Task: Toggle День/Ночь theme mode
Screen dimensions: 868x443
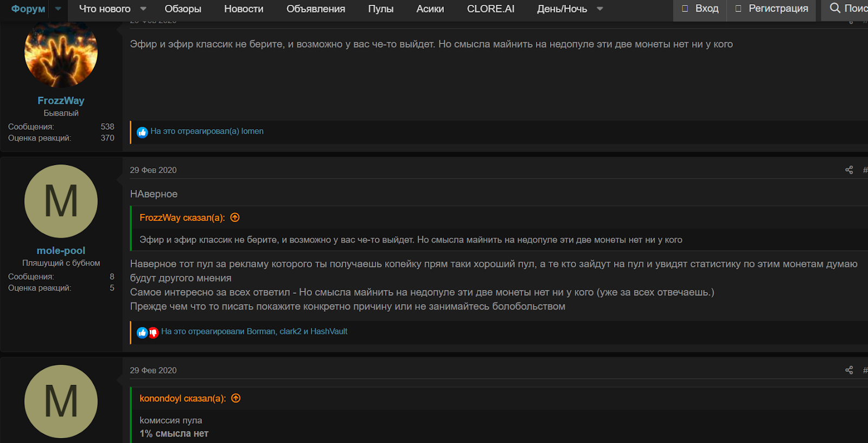Action: [x=562, y=9]
